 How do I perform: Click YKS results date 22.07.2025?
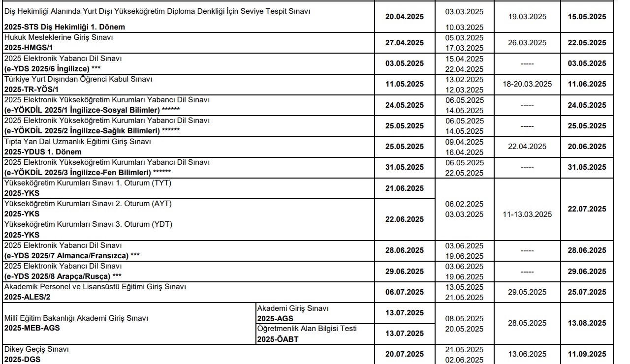point(587,209)
